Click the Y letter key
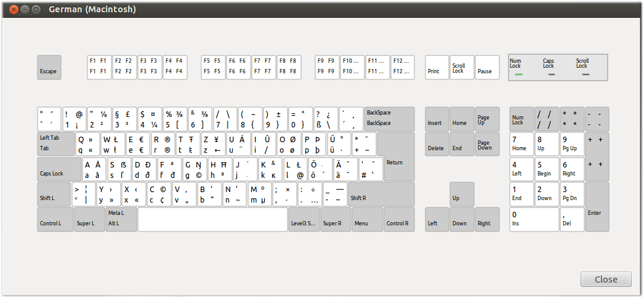The image size is (644, 298). click(109, 194)
